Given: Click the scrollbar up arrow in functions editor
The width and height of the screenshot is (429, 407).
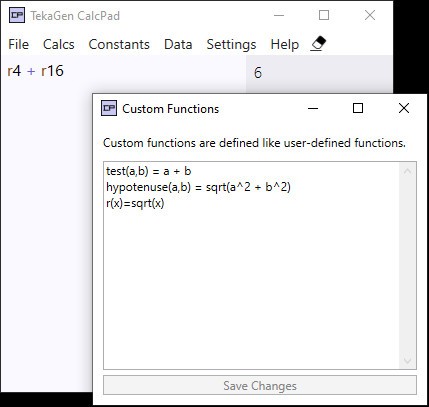Looking at the screenshot, I should pyautogui.click(x=407, y=171).
